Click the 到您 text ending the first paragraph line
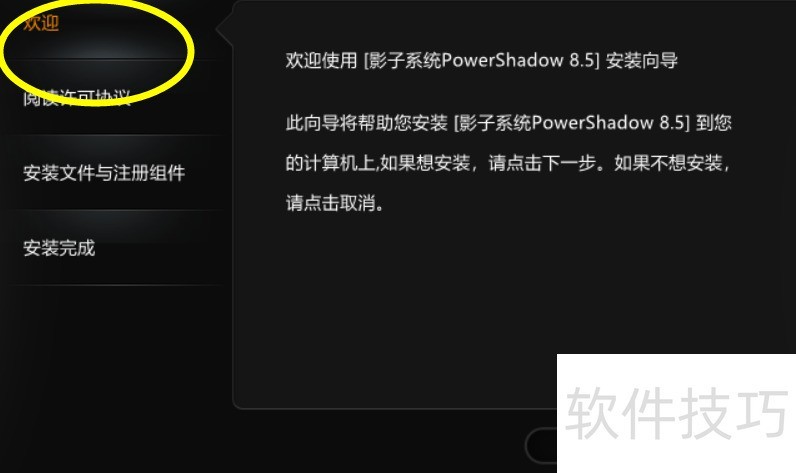This screenshot has height=473, width=796. tap(714, 123)
